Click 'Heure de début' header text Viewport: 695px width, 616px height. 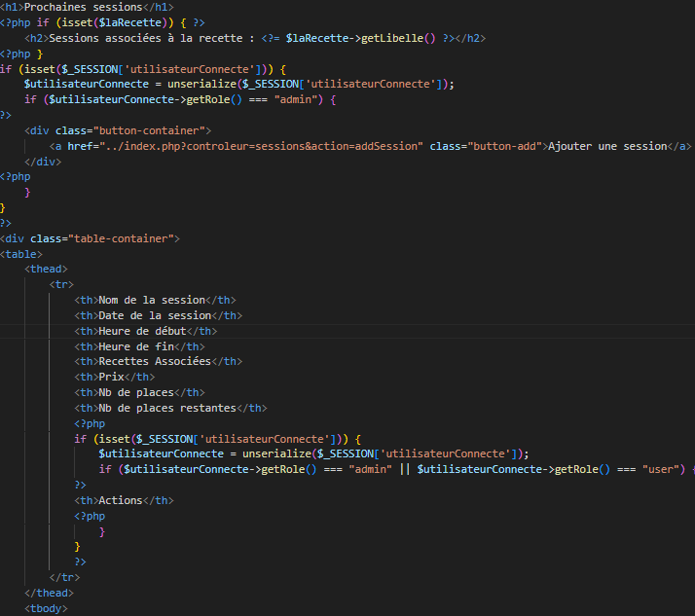pos(143,331)
